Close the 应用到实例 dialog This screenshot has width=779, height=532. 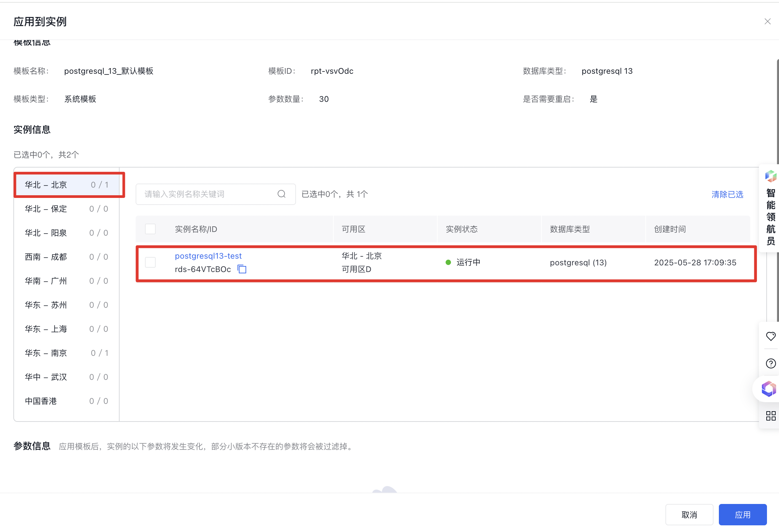pos(767,21)
